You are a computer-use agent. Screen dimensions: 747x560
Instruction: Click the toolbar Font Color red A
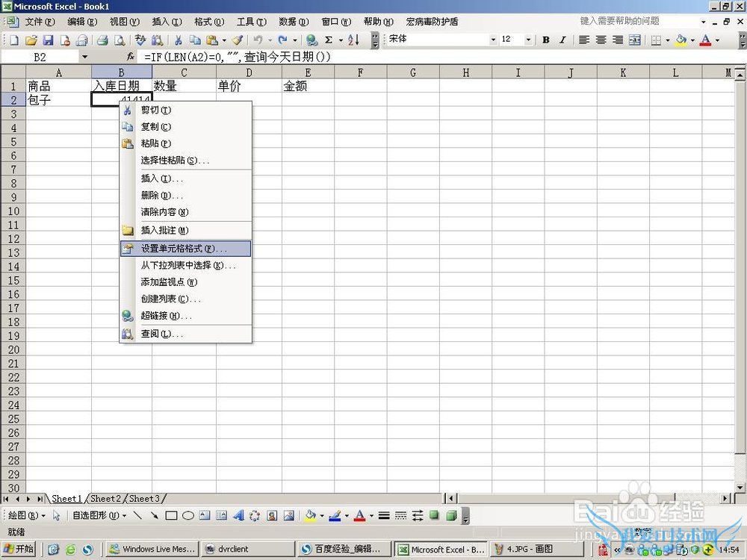[706, 40]
